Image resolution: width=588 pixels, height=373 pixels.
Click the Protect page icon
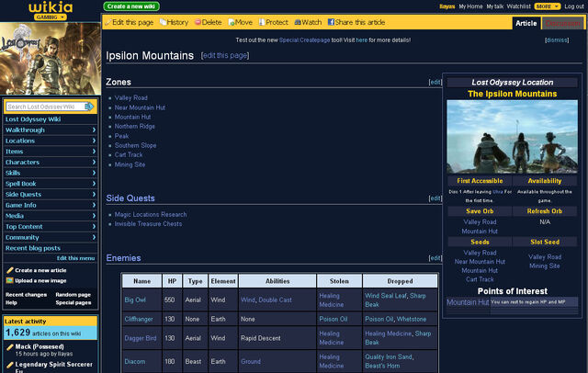coord(262,22)
